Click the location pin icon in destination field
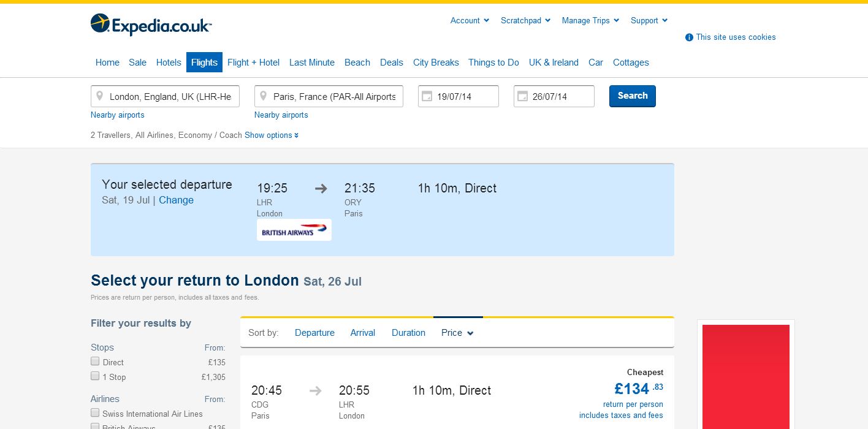 (x=263, y=96)
